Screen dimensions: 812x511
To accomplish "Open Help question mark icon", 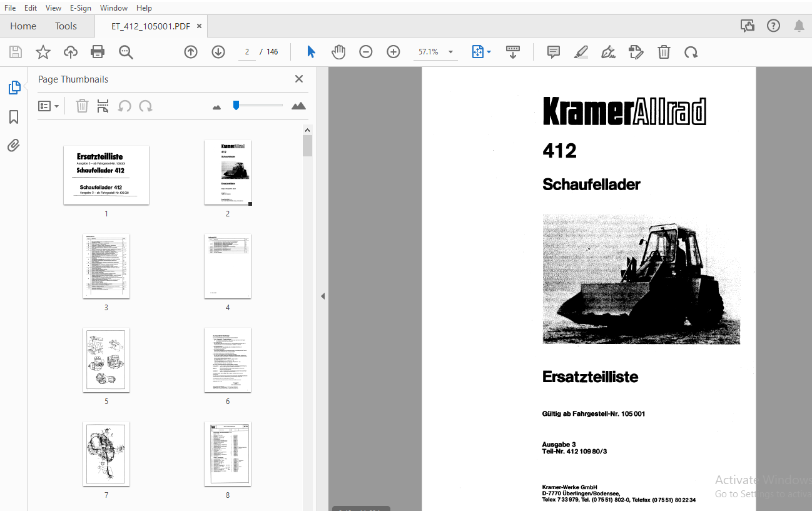I will click(774, 26).
